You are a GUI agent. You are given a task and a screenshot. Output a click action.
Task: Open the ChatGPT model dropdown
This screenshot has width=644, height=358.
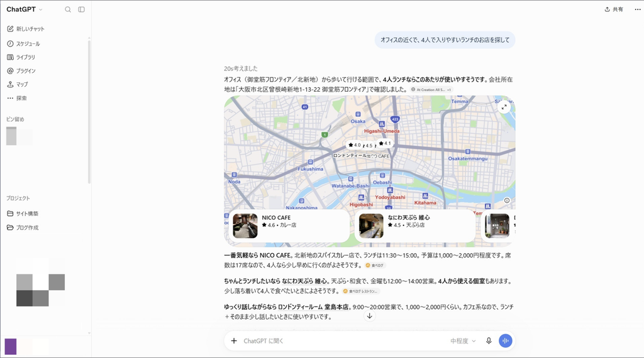point(25,9)
